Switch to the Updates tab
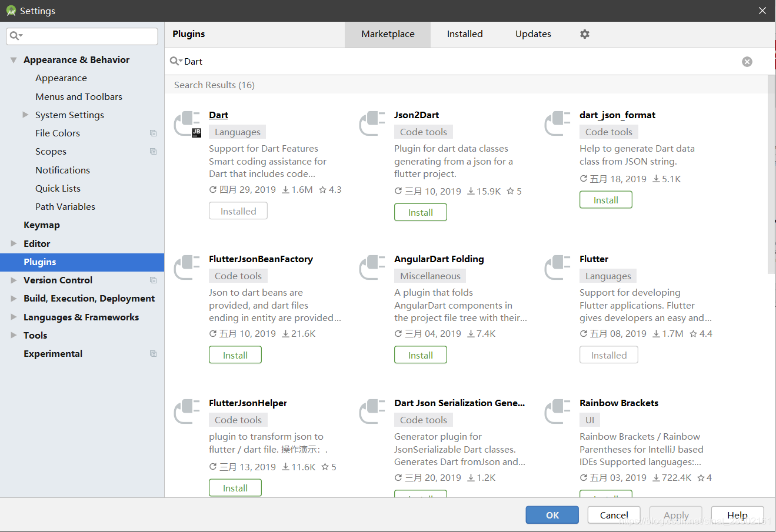 [x=533, y=34]
